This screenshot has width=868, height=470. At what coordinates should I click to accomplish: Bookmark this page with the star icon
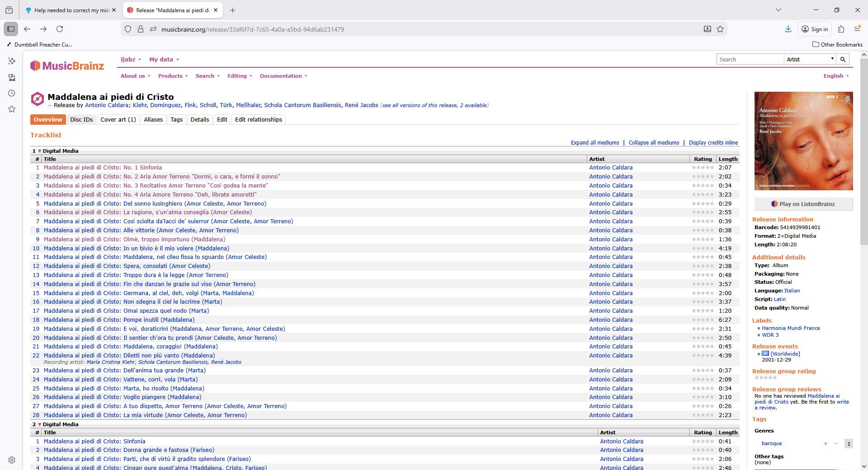click(x=720, y=29)
